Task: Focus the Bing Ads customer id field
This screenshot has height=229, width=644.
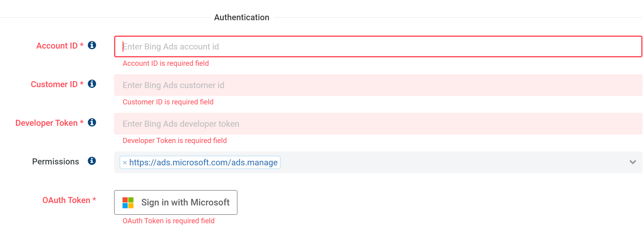Action: tap(378, 85)
